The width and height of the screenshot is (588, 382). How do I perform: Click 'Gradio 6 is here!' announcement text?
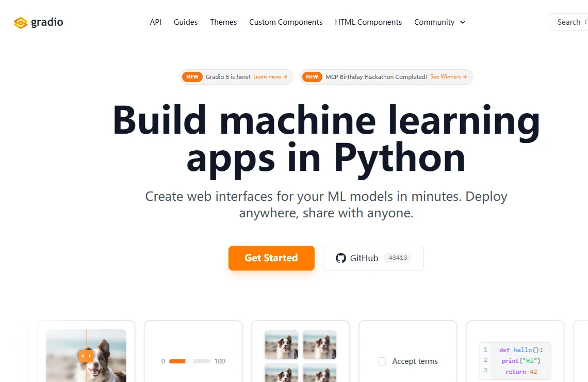(227, 76)
